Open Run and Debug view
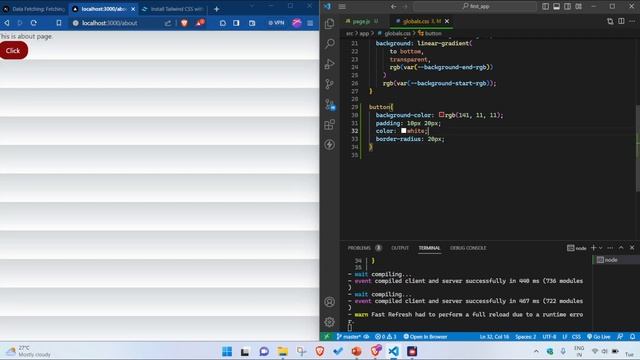Viewport: 640px width, 360px height. point(329,64)
